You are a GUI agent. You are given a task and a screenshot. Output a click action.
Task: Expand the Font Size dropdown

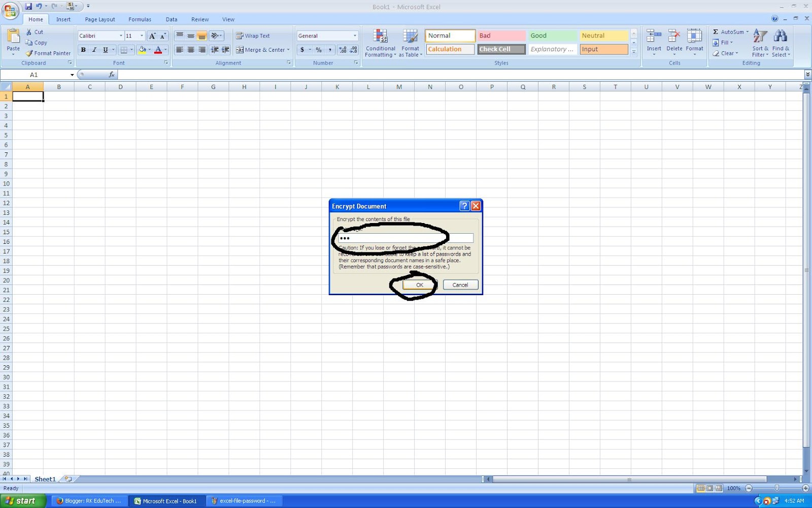pos(141,36)
